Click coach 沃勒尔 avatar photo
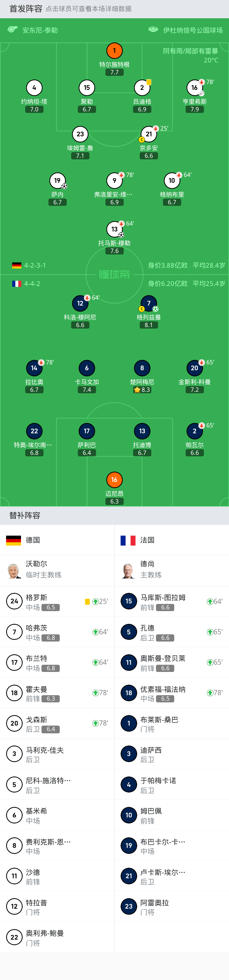229x980 pixels. [14, 571]
